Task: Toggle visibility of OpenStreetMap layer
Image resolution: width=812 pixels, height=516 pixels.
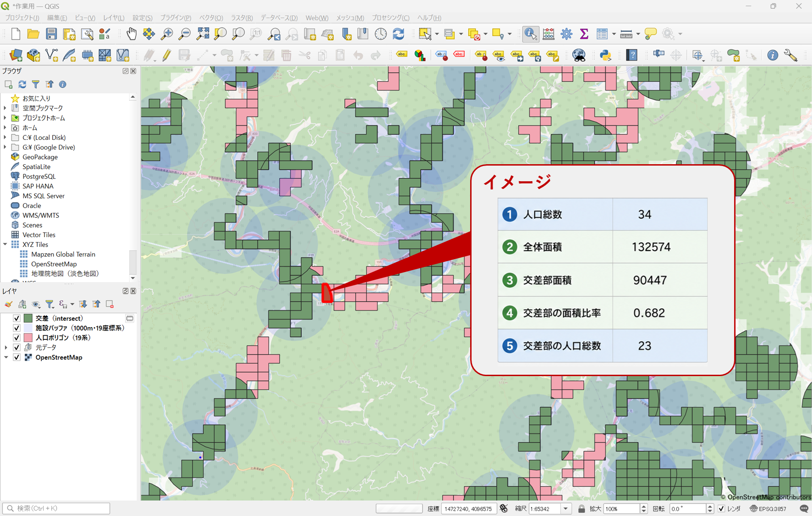Action: 16,357
